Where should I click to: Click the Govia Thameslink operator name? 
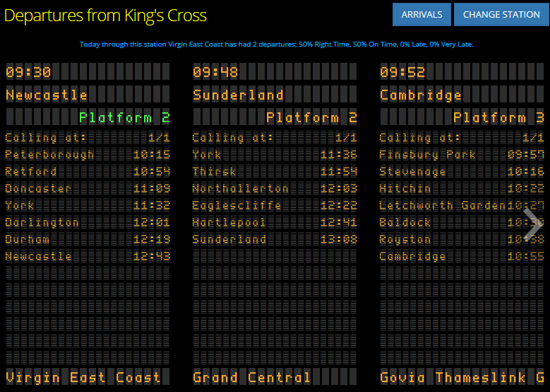pos(462,377)
